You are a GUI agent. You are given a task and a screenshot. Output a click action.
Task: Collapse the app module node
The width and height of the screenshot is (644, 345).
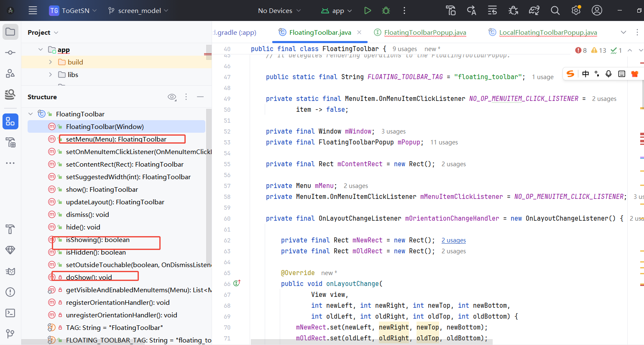point(41,49)
